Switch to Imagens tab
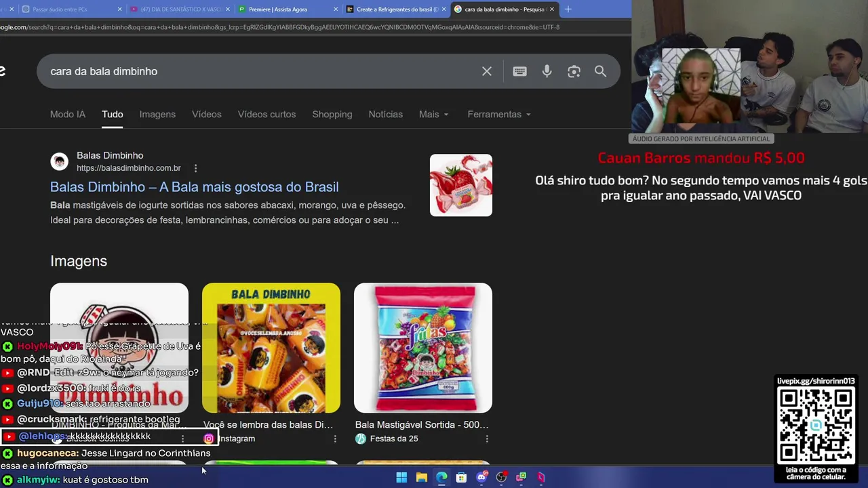The image size is (868, 488). tap(157, 114)
